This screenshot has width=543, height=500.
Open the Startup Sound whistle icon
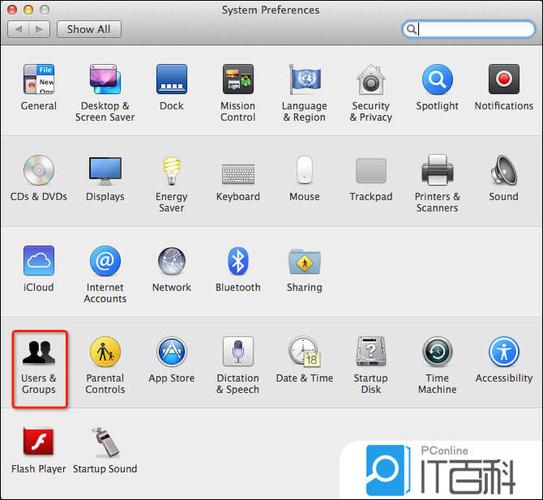point(105,442)
